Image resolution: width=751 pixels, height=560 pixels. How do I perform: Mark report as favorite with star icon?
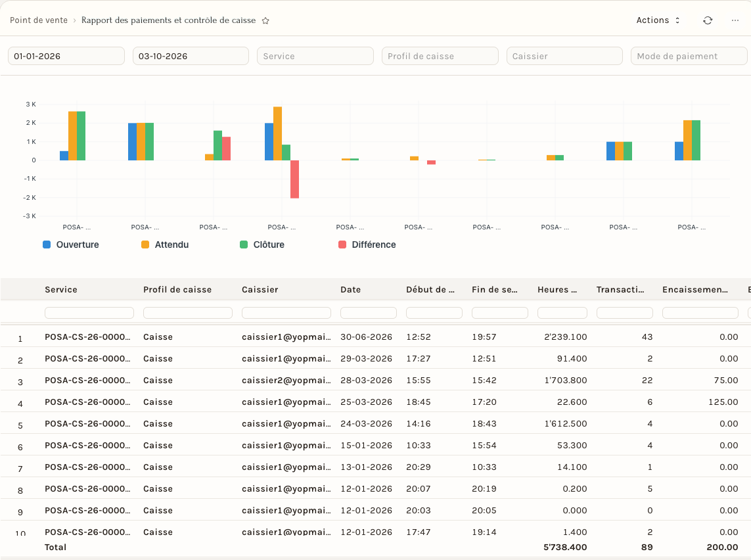coord(266,20)
